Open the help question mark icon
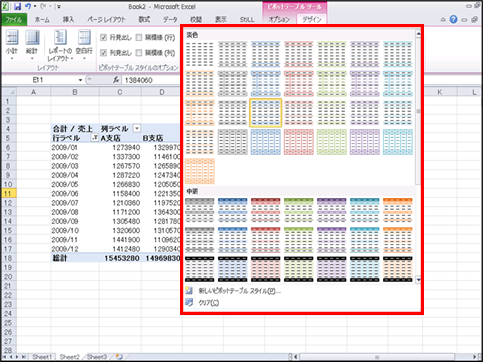The width and height of the screenshot is (483, 362). [453, 19]
